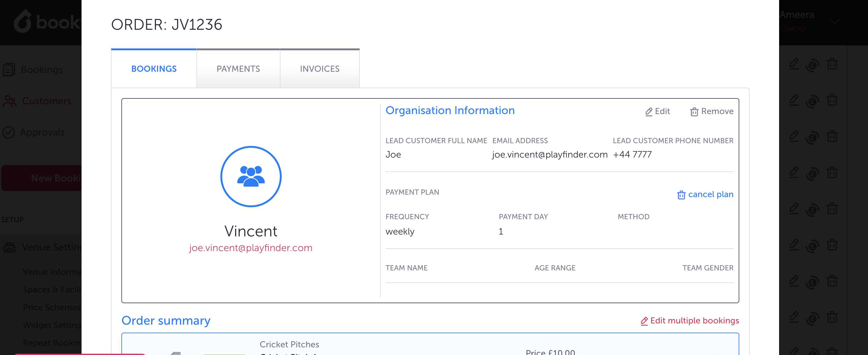The height and width of the screenshot is (355, 868).
Task: Switch to the Payments tab
Action: pyautogui.click(x=238, y=69)
